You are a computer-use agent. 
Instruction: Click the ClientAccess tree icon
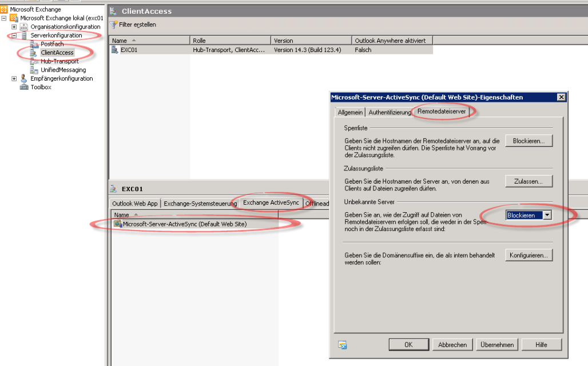click(x=34, y=53)
